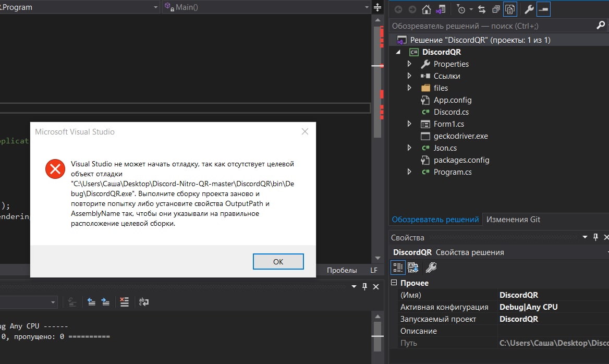Click the Categorized view icon in Properties
Viewport: 609px width, 364px height.
[398, 268]
